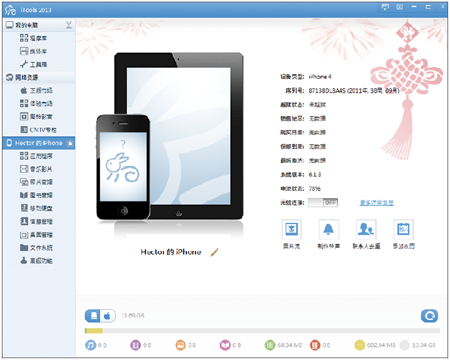The height and width of the screenshot is (360, 450).
Task: Collapse the My Computer section arrow
Action: tap(69, 25)
